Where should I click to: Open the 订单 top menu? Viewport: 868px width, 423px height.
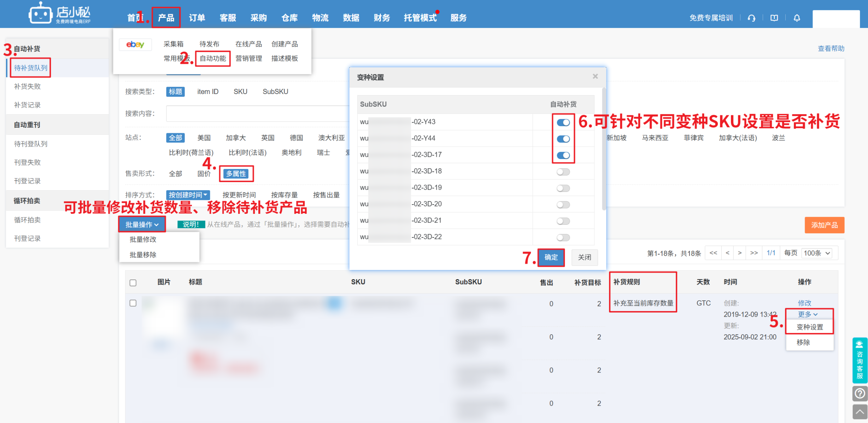coord(197,18)
